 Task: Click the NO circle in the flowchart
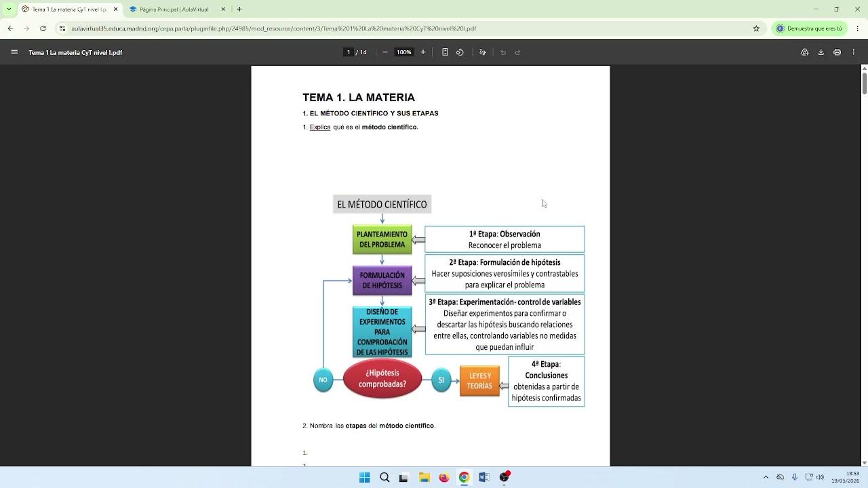323,380
